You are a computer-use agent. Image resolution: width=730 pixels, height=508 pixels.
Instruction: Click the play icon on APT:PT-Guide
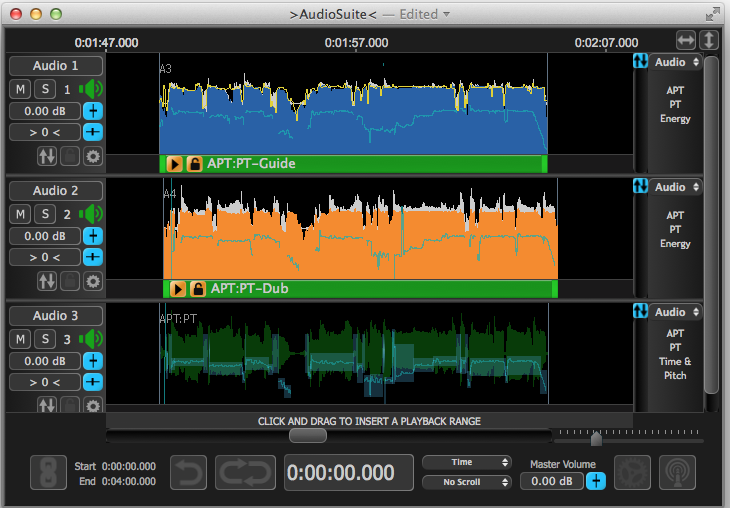coord(175,164)
